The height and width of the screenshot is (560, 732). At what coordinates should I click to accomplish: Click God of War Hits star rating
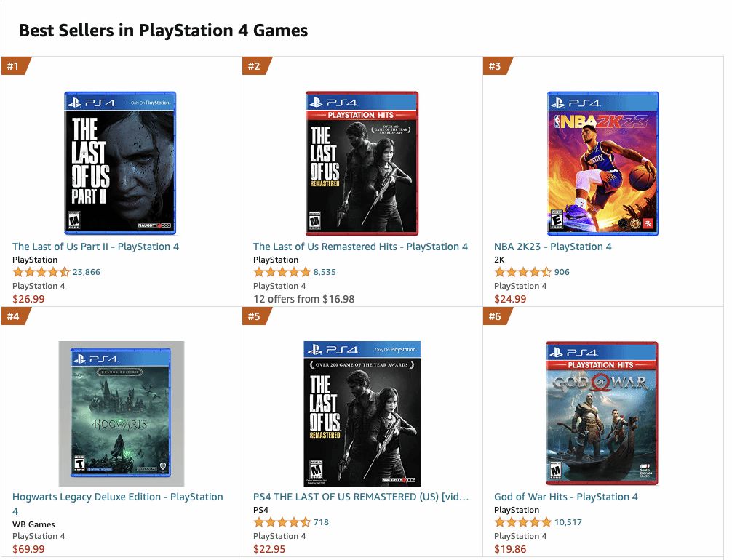pyautogui.click(x=522, y=522)
